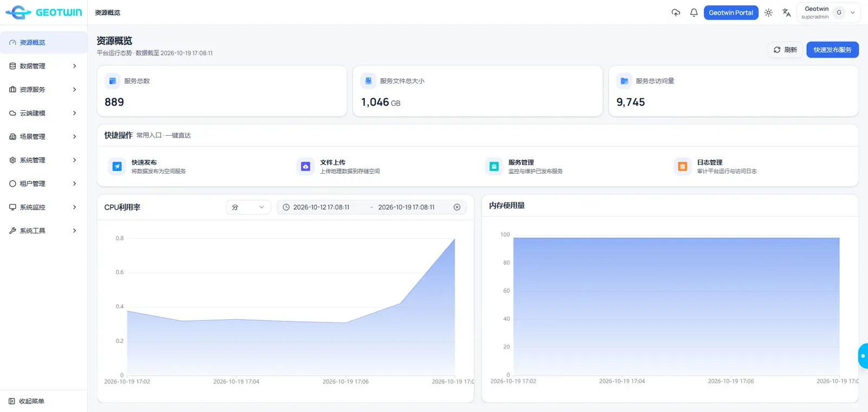Expand the Geotwin superadmin account dropdown
This screenshot has width=868, height=412.
(x=828, y=12)
